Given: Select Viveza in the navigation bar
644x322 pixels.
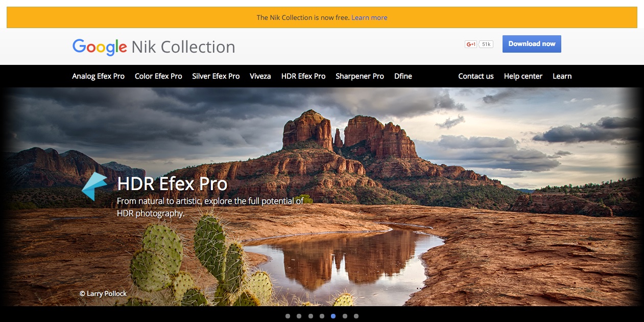Looking at the screenshot, I should point(260,76).
